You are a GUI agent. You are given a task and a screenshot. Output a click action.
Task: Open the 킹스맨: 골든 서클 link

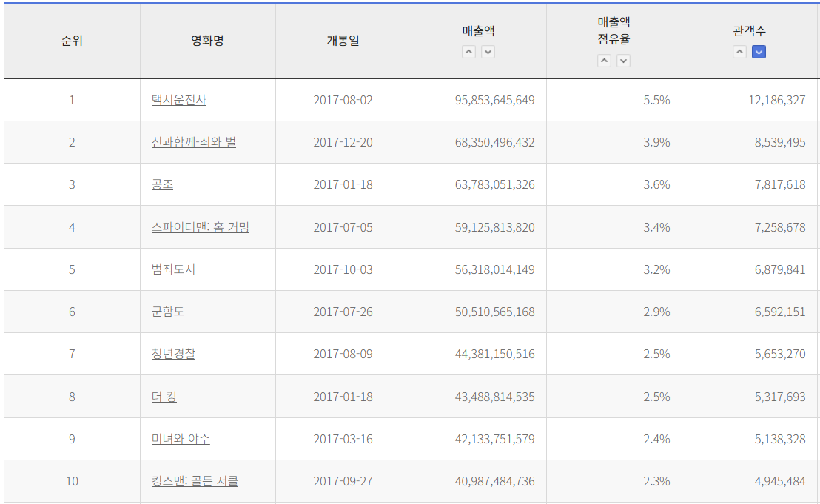195,481
